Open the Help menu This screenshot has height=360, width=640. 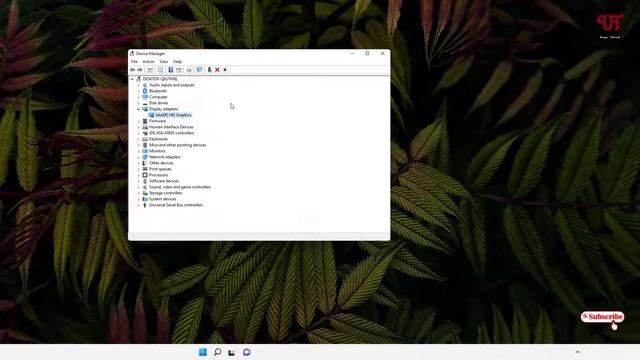177,62
